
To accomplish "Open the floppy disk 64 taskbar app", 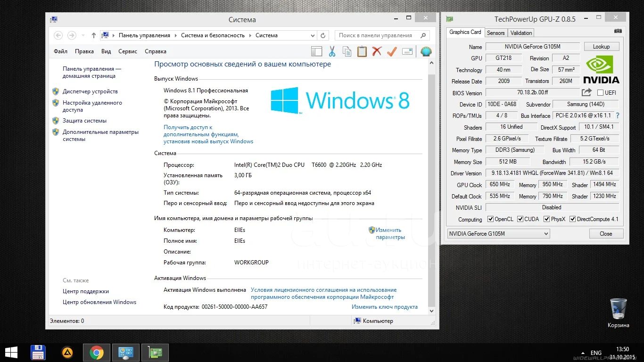I will (x=38, y=353).
